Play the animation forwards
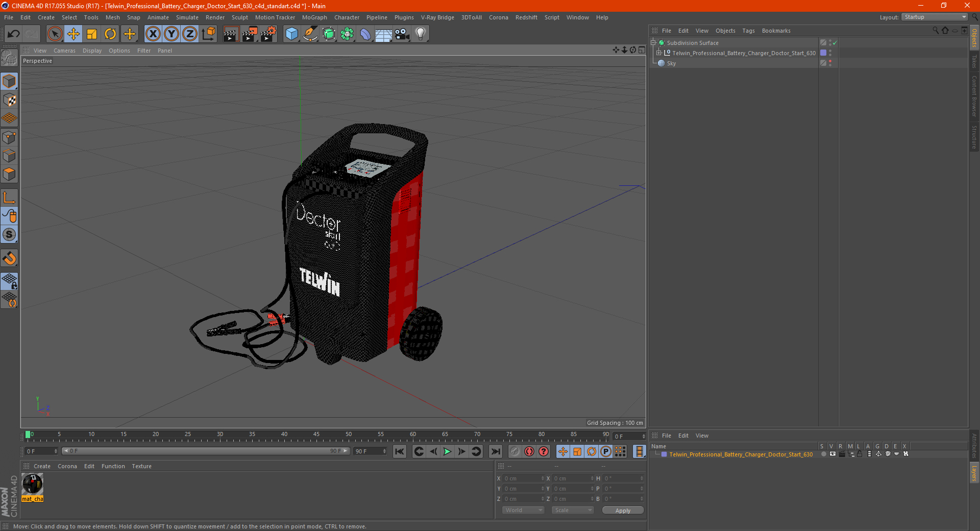Image resolution: width=980 pixels, height=531 pixels. pyautogui.click(x=447, y=451)
